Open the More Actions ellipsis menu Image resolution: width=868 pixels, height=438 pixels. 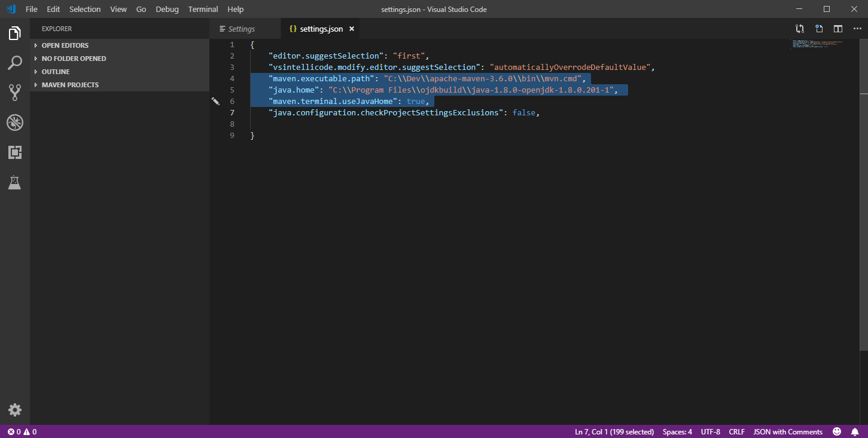pyautogui.click(x=857, y=29)
